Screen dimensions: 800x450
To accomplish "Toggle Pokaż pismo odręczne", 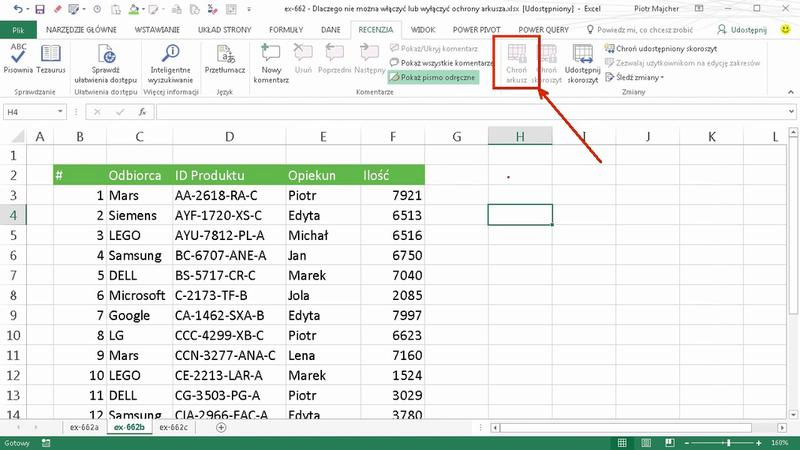I will (433, 77).
